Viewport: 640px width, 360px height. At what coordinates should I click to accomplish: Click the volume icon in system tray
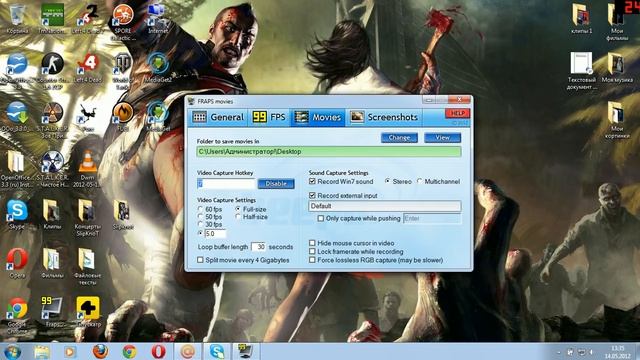(591, 352)
